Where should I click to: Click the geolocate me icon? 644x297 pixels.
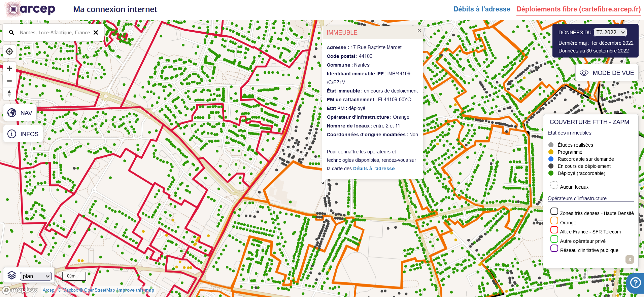(x=9, y=51)
